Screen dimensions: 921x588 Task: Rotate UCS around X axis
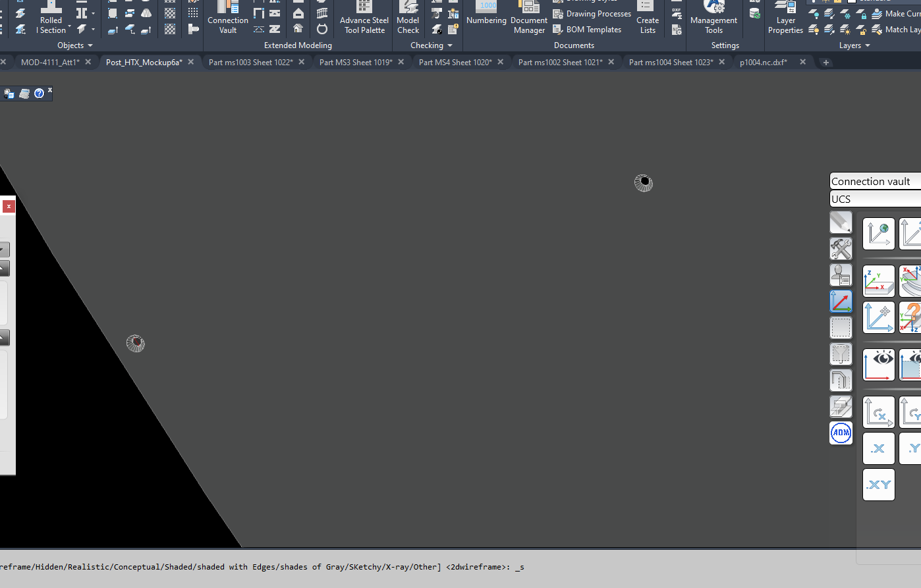coord(879,412)
